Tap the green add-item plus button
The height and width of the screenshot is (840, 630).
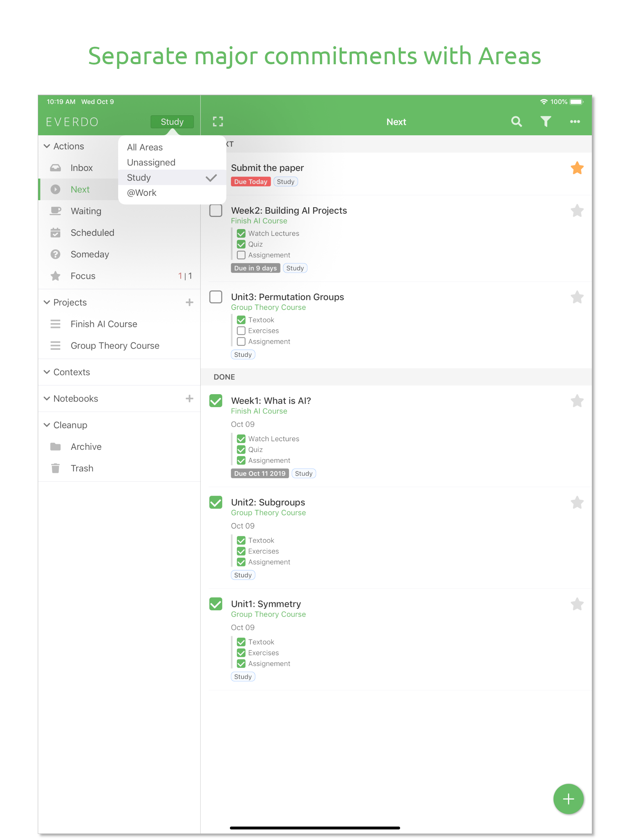(x=568, y=799)
